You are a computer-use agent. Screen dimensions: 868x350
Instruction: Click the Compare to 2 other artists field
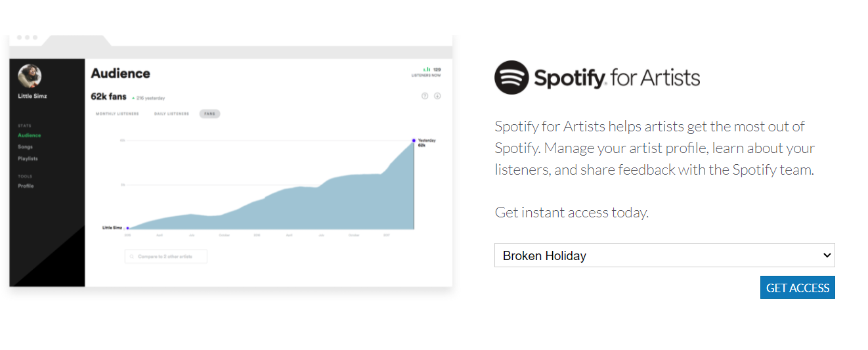[x=166, y=257]
